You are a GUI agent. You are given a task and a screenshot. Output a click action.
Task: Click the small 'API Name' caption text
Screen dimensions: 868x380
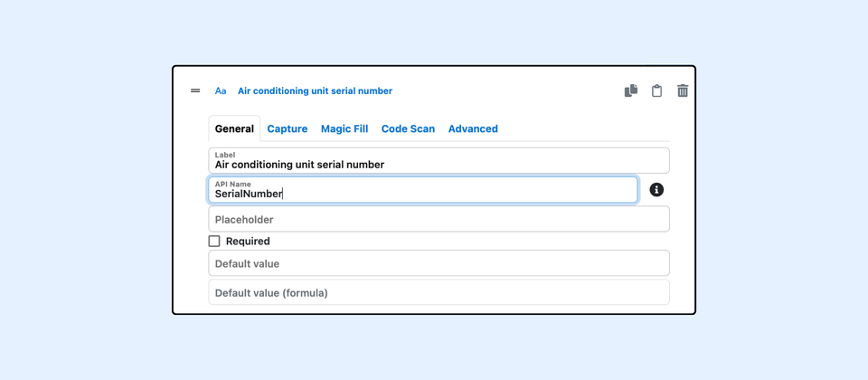pyautogui.click(x=233, y=184)
